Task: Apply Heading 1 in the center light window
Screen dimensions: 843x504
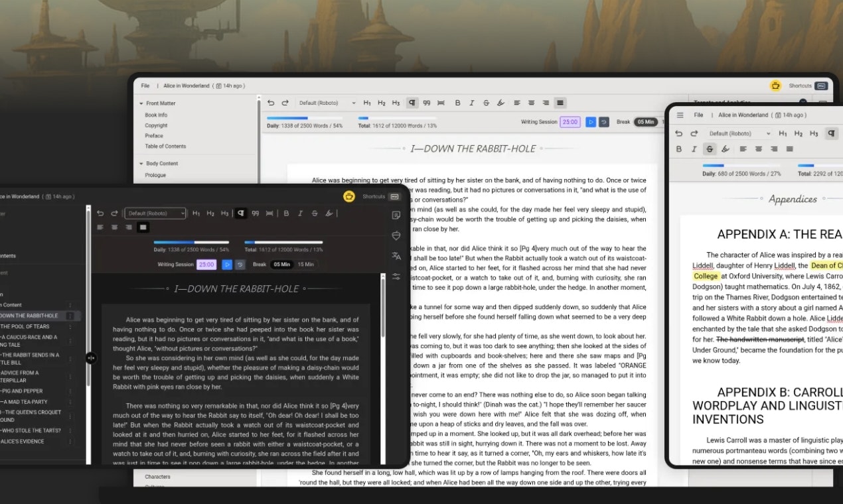Action: pyautogui.click(x=368, y=103)
